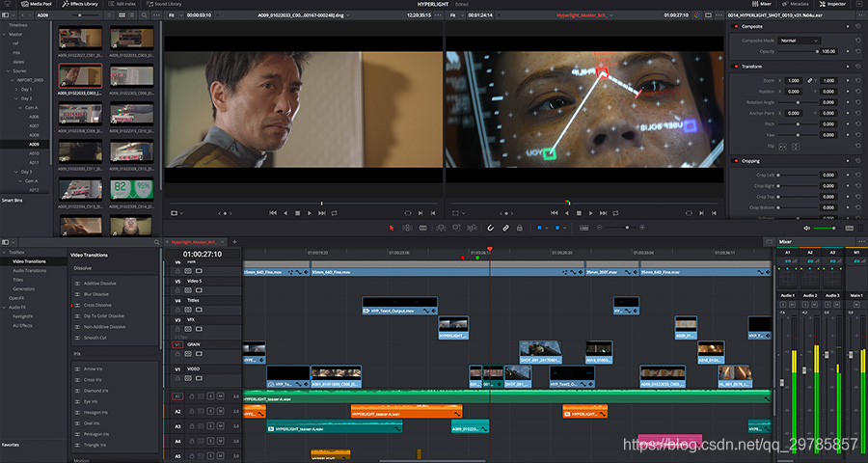Screen dimensions: 868x463
Task: Expand the Audio FX toolbox category
Action: pos(5,308)
